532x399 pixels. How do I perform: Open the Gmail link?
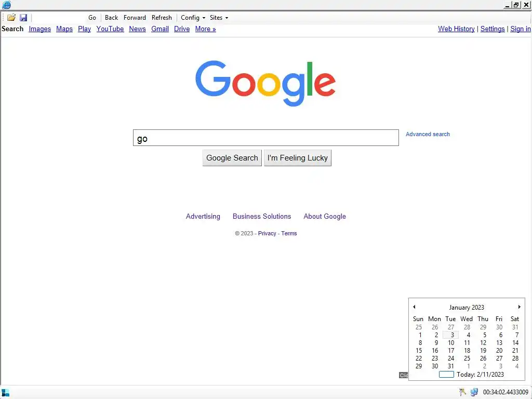[160, 29]
